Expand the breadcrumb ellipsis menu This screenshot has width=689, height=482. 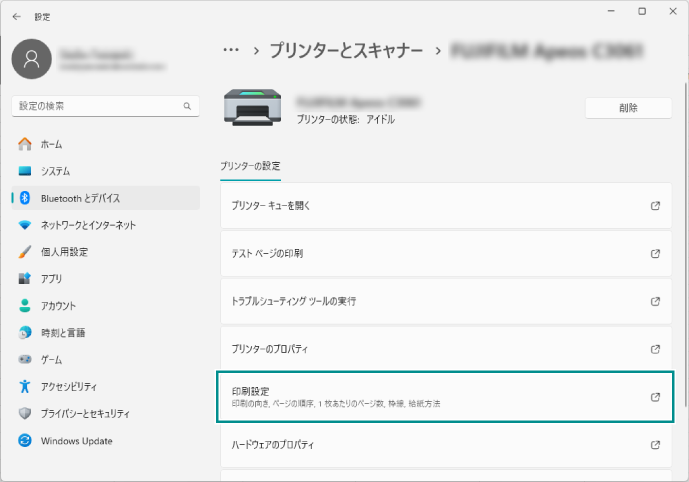(231, 49)
